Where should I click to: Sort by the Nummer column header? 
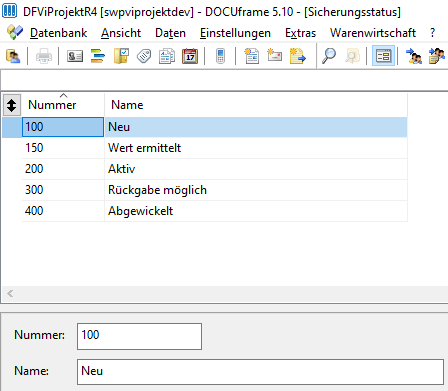point(63,105)
